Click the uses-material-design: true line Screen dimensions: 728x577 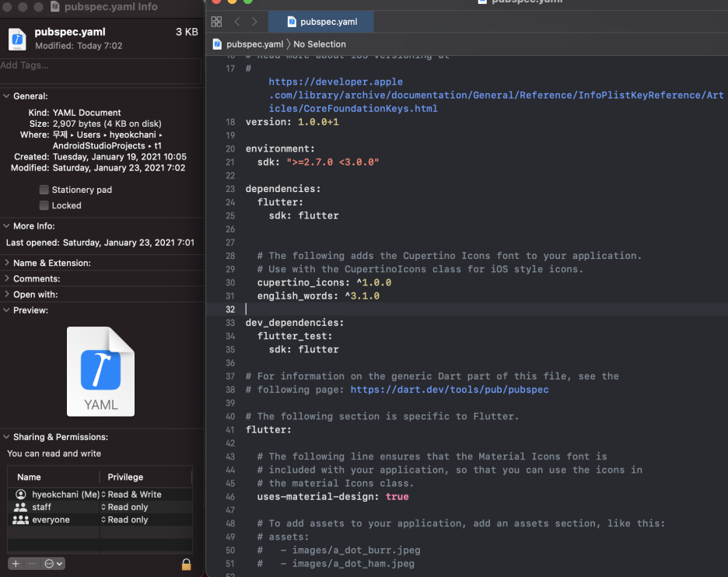333,497
